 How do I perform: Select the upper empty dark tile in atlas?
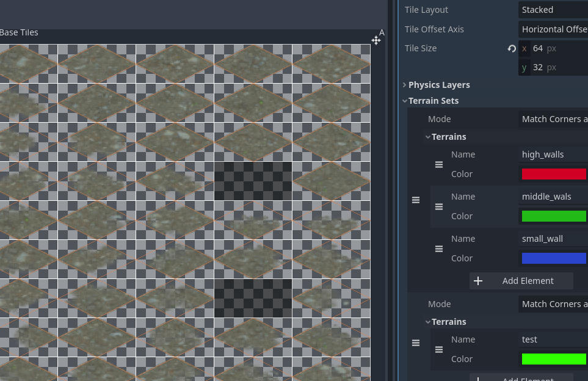pos(253,181)
